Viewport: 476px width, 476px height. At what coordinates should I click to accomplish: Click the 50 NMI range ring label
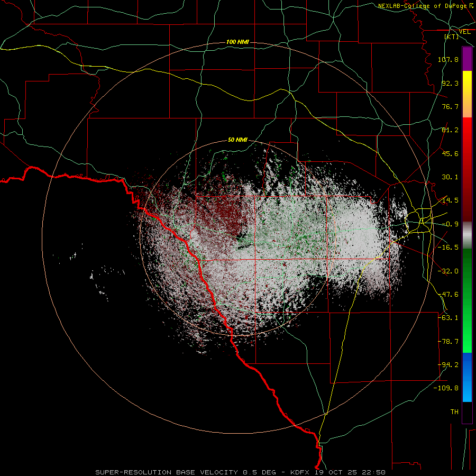pos(237,140)
